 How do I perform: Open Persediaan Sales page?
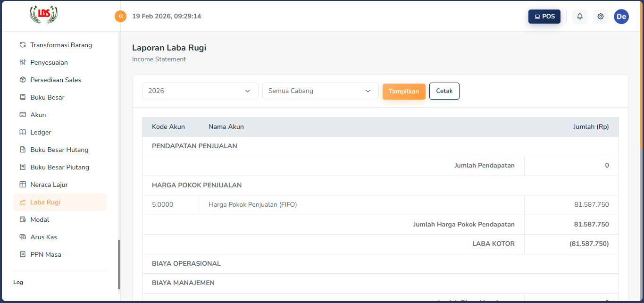click(60, 80)
